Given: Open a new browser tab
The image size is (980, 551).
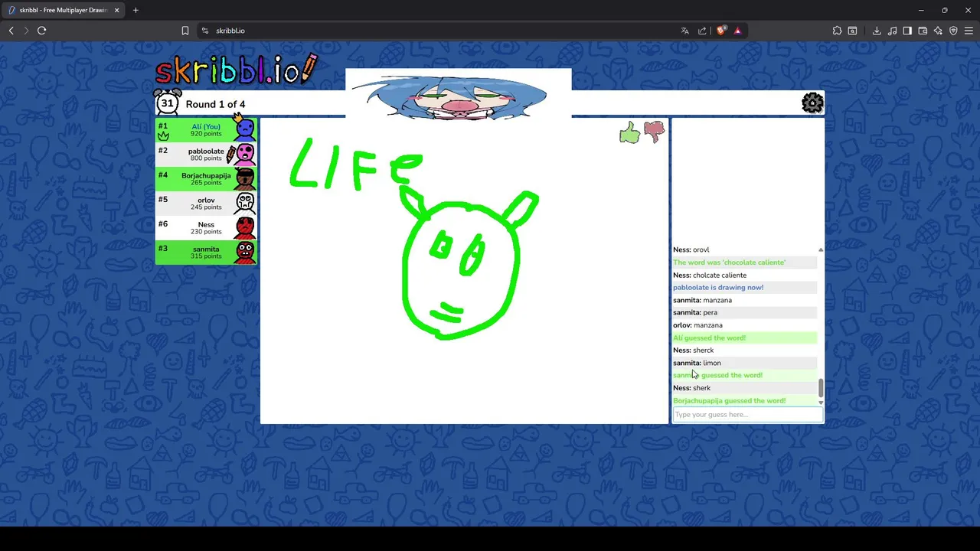Looking at the screenshot, I should [136, 10].
